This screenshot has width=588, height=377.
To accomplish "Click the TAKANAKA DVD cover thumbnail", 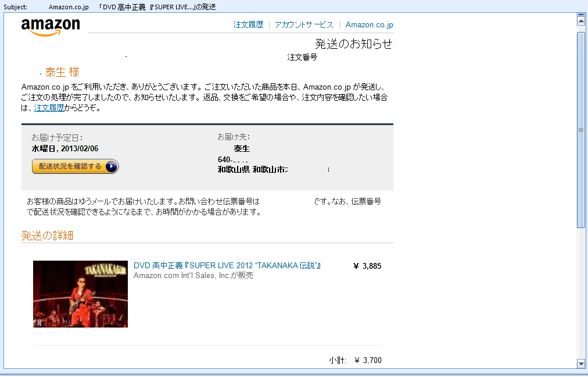I will 80,294.
